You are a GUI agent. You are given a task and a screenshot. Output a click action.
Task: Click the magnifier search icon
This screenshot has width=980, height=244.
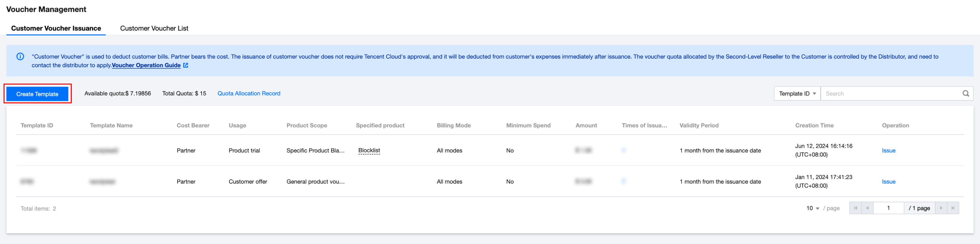(965, 94)
